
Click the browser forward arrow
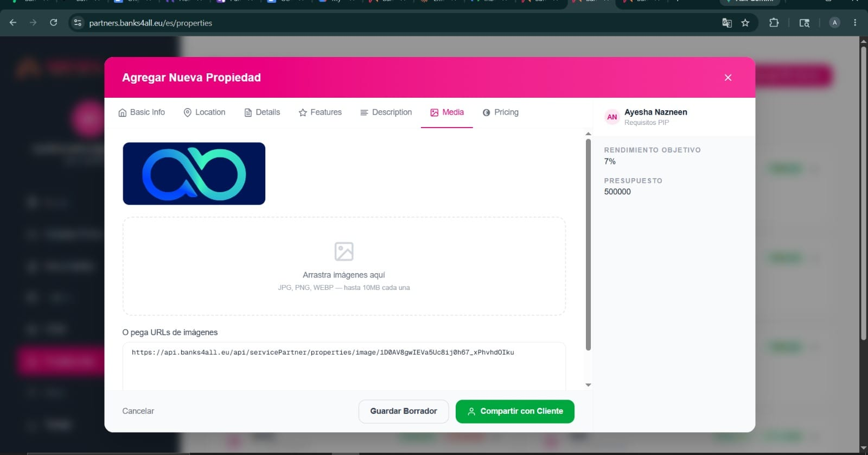33,23
